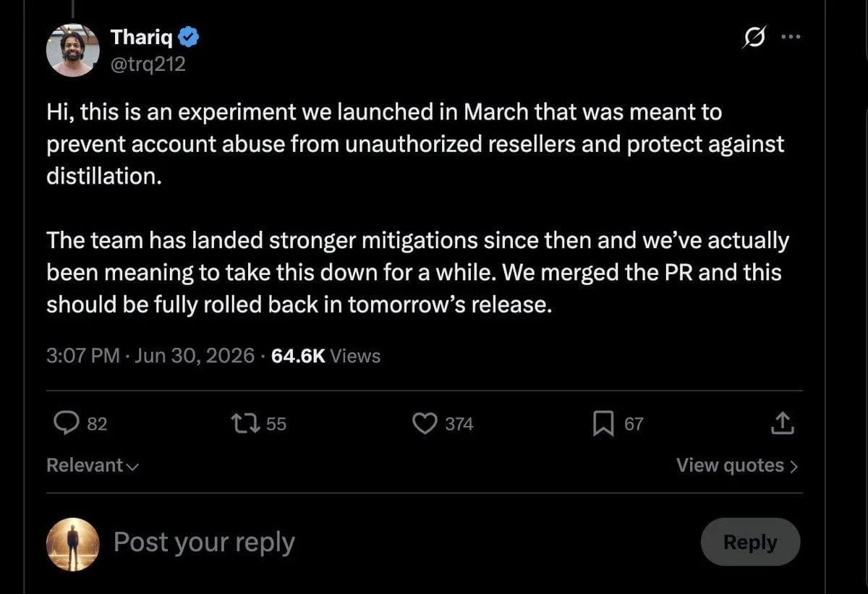Click the gray Reply button

click(750, 542)
